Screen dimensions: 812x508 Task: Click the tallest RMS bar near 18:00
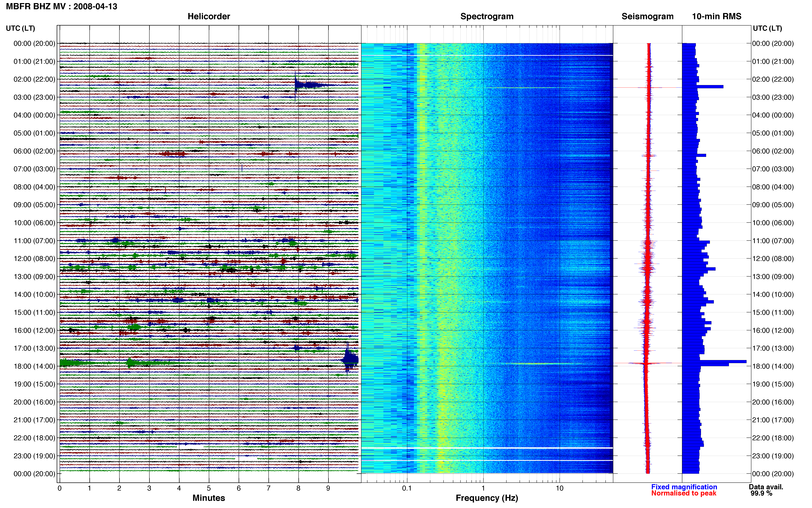point(714,362)
